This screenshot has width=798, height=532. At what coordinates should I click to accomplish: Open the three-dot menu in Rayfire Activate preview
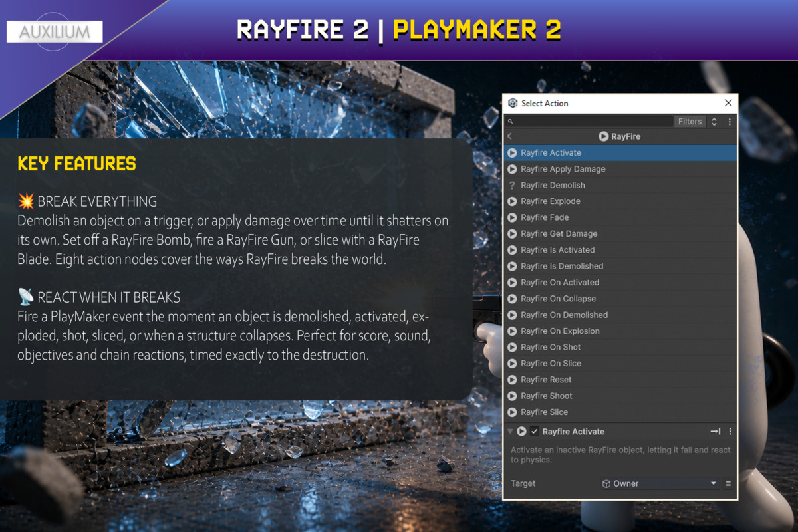pyautogui.click(x=730, y=432)
